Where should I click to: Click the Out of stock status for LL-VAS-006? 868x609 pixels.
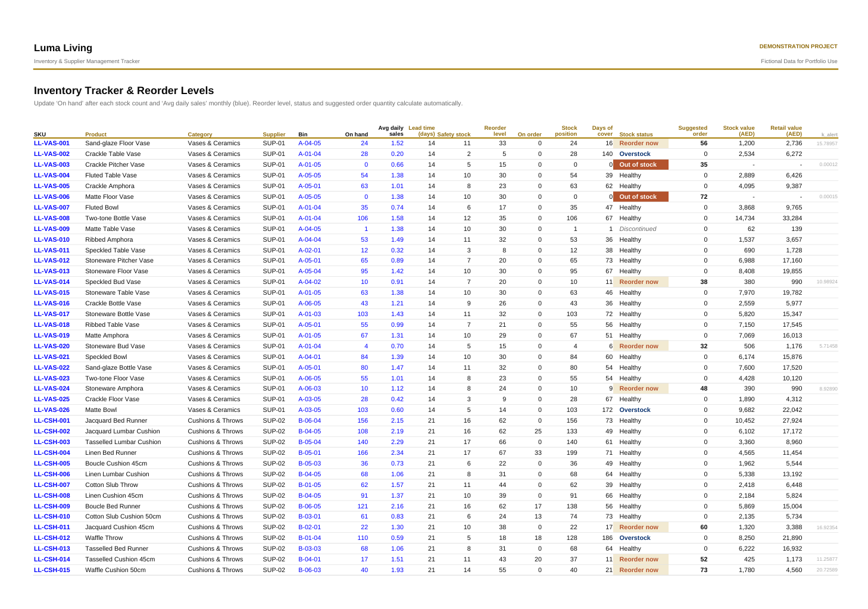coord(642,197)
